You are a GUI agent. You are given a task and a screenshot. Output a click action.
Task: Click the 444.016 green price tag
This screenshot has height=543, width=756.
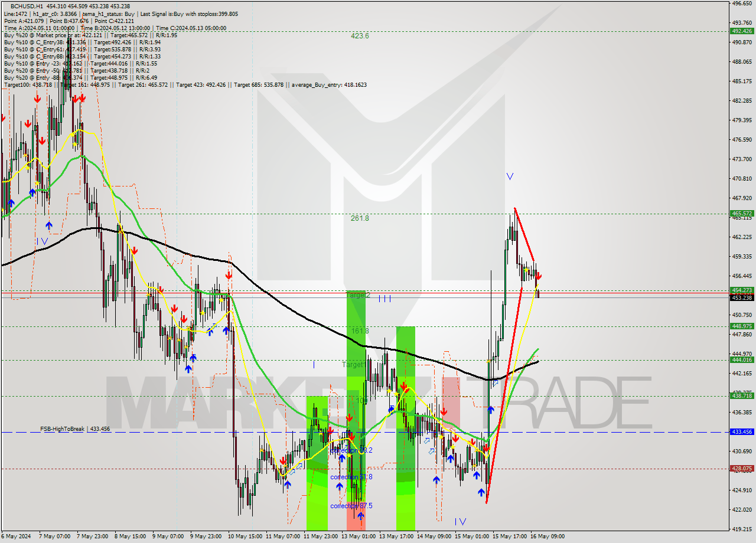[742, 360]
